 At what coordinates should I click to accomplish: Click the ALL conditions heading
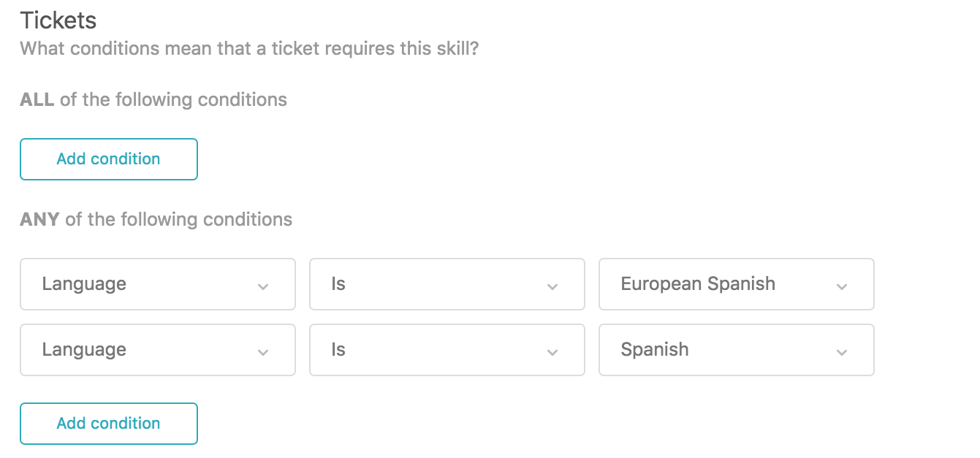153,99
